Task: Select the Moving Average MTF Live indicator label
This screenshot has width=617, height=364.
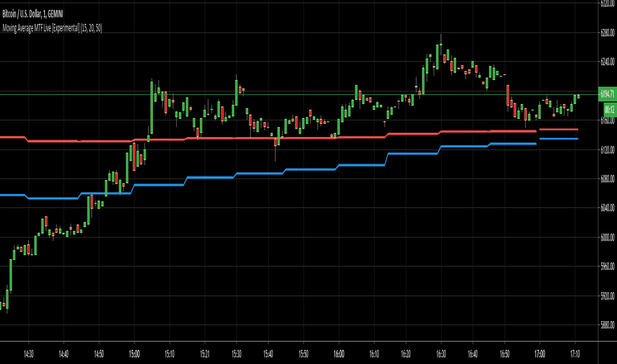Action: pyautogui.click(x=52, y=28)
